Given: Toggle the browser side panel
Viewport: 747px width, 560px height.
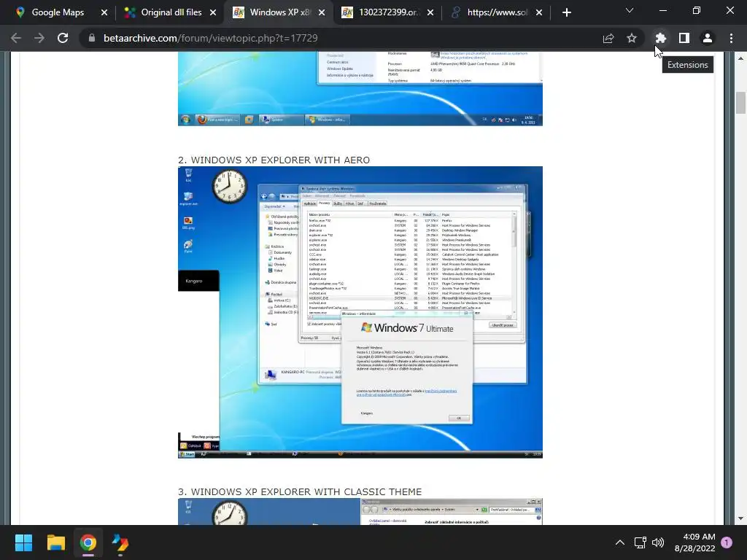Looking at the screenshot, I should tap(684, 38).
